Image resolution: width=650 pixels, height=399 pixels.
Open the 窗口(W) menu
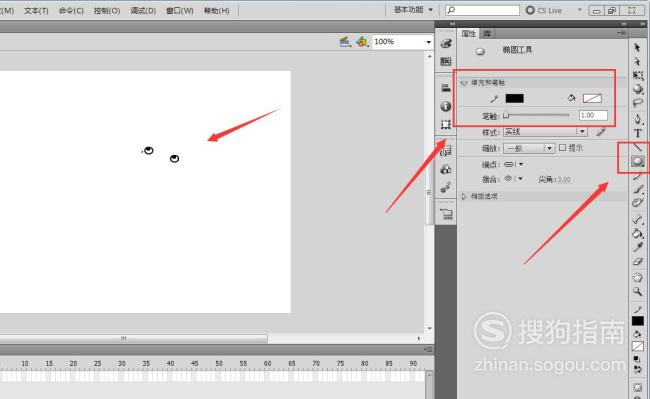click(179, 11)
